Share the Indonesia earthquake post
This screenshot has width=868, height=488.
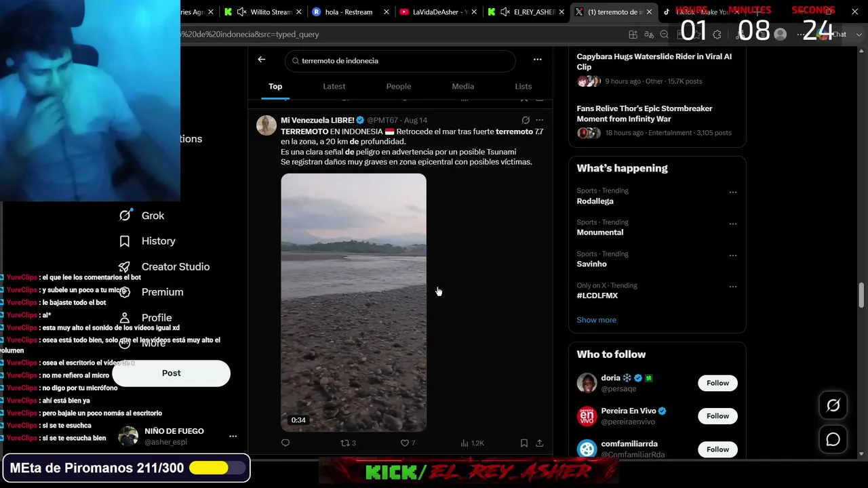click(540, 443)
